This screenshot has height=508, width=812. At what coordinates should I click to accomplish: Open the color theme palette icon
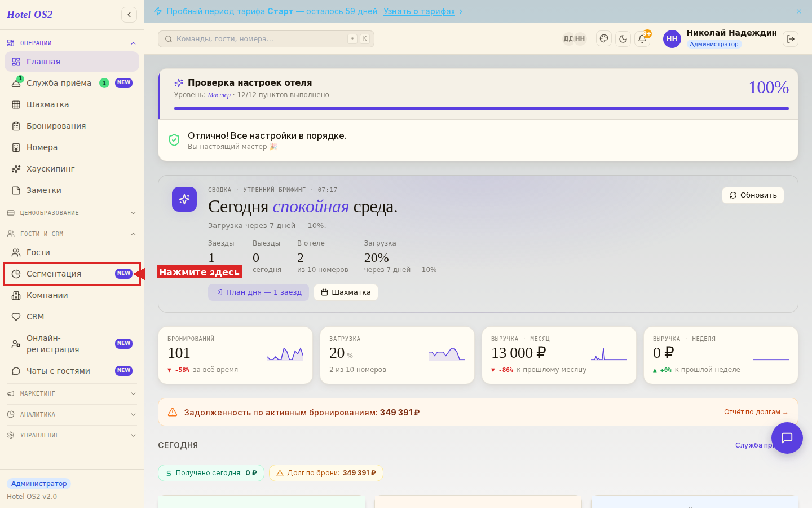pos(604,39)
